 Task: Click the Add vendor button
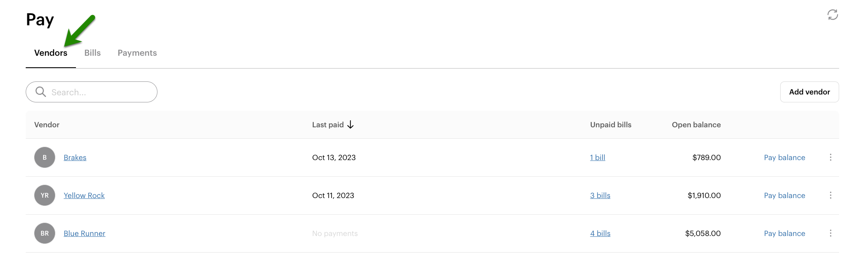coord(809,92)
